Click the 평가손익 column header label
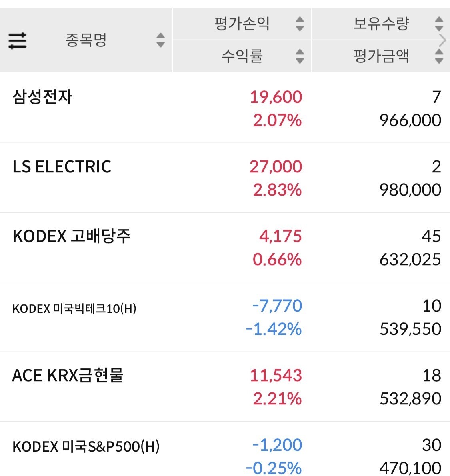450x476 pixels. (x=242, y=24)
